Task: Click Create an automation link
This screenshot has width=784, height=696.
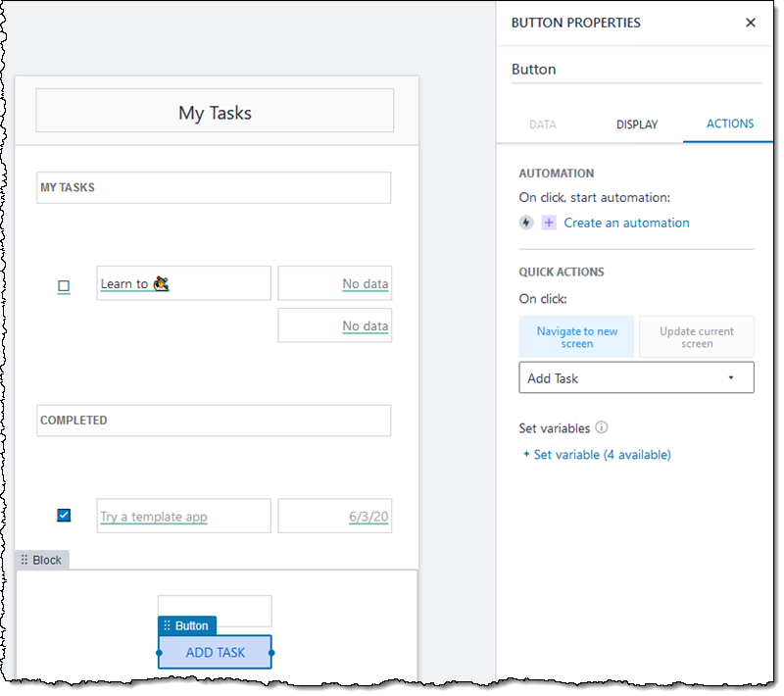Action: 626,223
